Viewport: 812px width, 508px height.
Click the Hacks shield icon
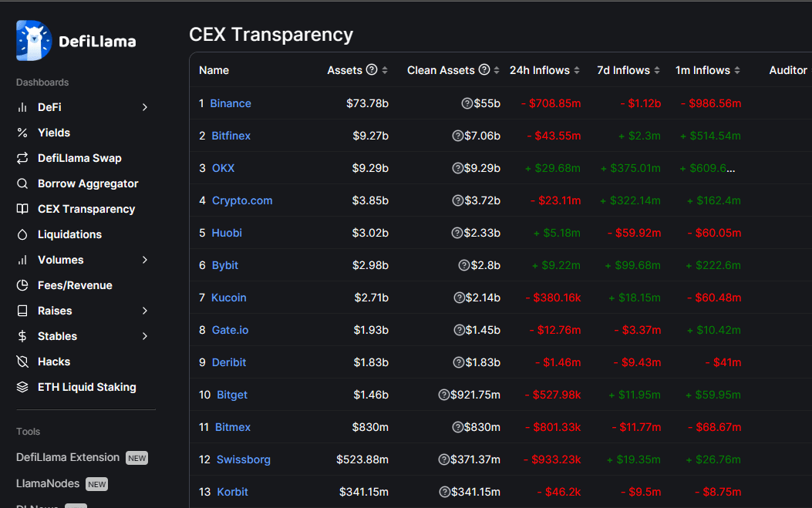pos(22,362)
